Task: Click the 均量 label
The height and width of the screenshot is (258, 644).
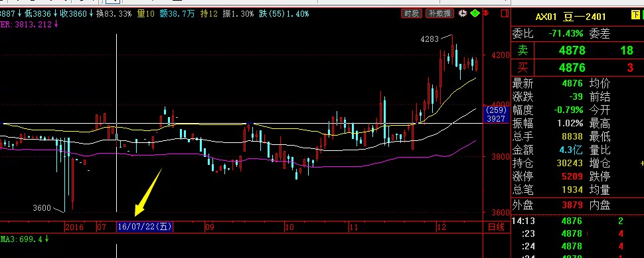Action: click(x=600, y=190)
